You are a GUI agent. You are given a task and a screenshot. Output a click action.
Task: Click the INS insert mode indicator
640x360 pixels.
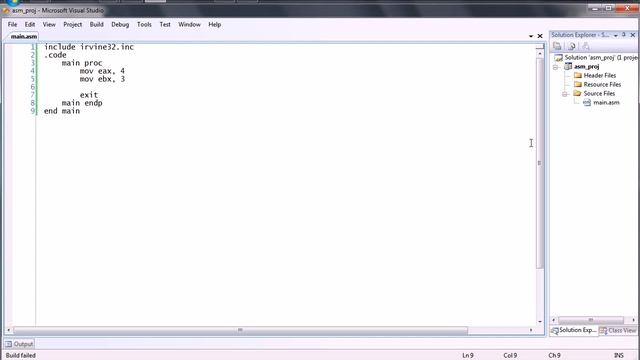[619, 356]
